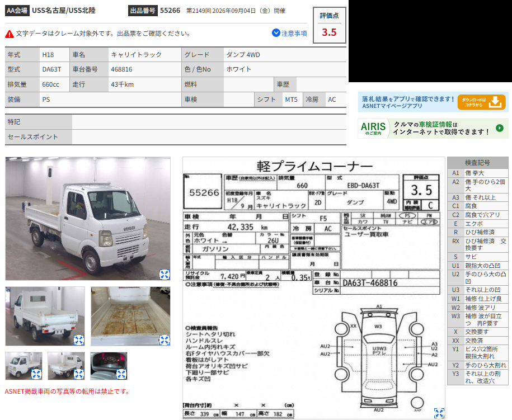Click the 軽プライムコーナー sheet title
The width and height of the screenshot is (512, 420).
coord(314,166)
